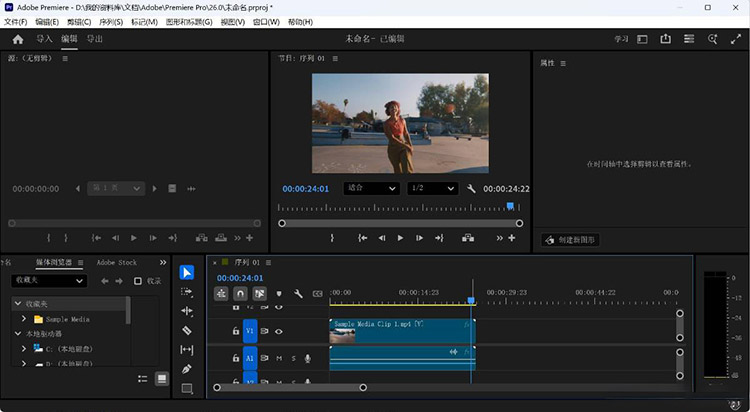Switch media browser to thumbnail view
This screenshot has height=412, width=750.
pyautogui.click(x=161, y=379)
